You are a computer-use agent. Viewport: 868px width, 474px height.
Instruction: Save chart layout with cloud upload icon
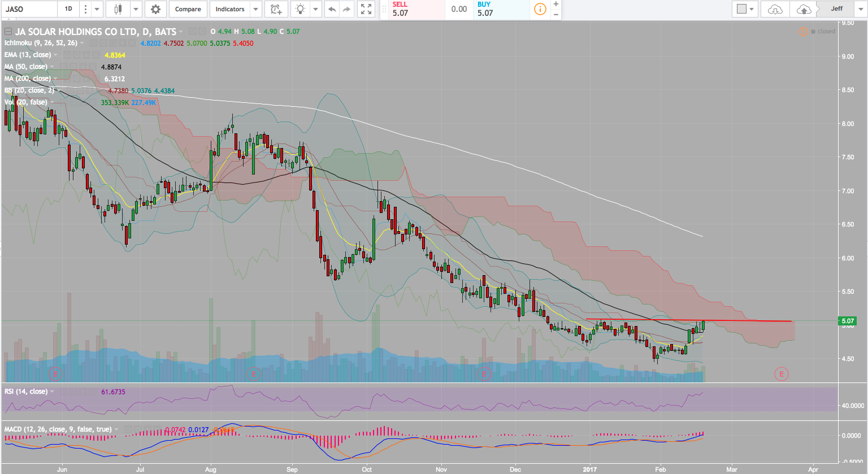[x=803, y=9]
